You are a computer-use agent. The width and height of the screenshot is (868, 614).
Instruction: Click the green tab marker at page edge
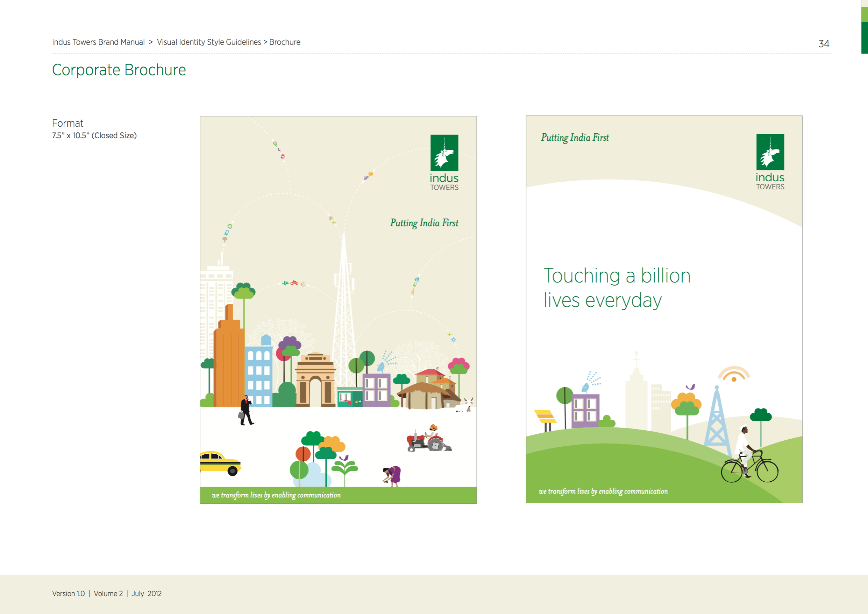[864, 30]
